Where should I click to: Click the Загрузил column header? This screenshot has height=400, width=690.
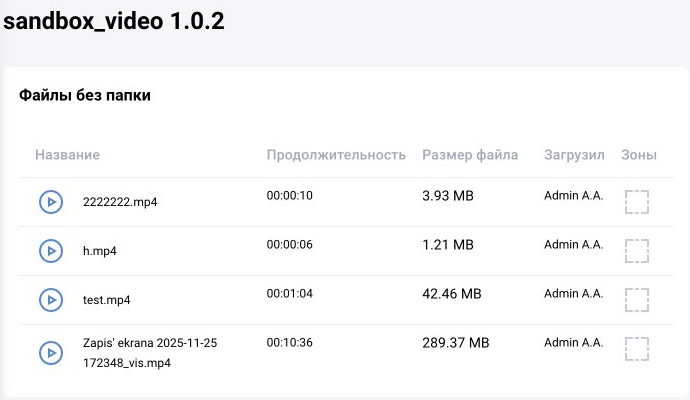click(574, 155)
